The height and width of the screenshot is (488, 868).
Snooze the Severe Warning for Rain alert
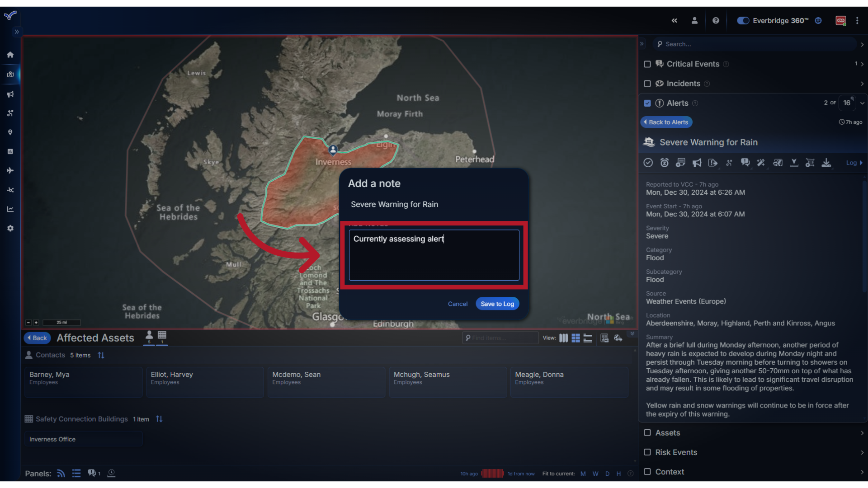click(x=664, y=163)
